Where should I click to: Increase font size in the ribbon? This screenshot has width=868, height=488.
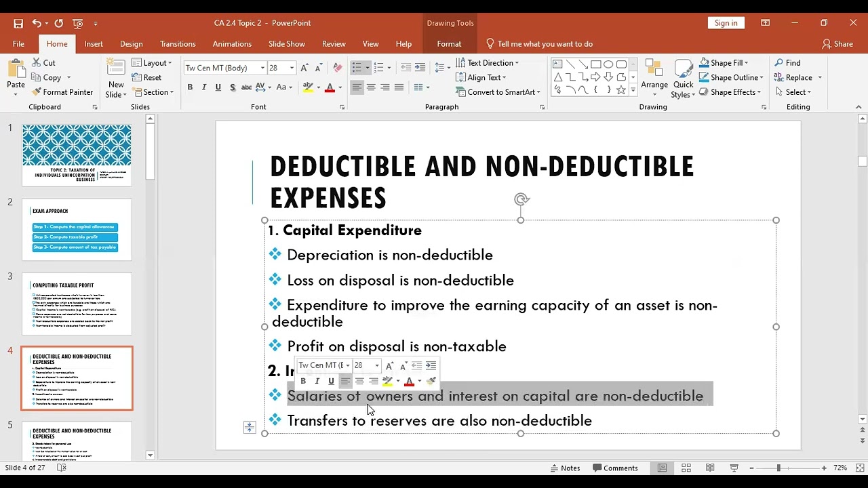(304, 68)
